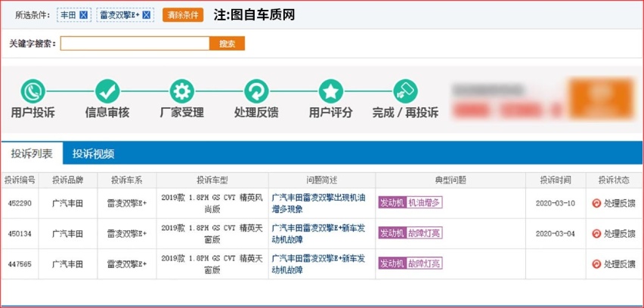The image size is (644, 308).
Task: Click the 投诉车型 column header
Action: pos(212,180)
